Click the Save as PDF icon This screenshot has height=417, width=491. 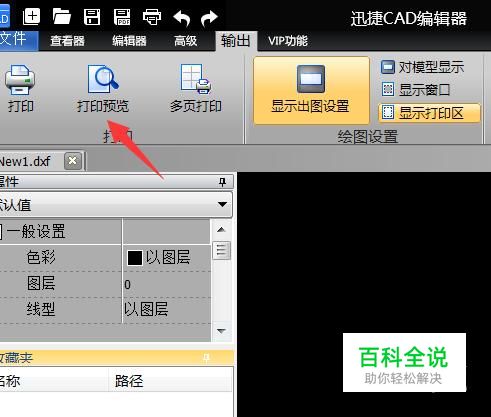point(122,17)
